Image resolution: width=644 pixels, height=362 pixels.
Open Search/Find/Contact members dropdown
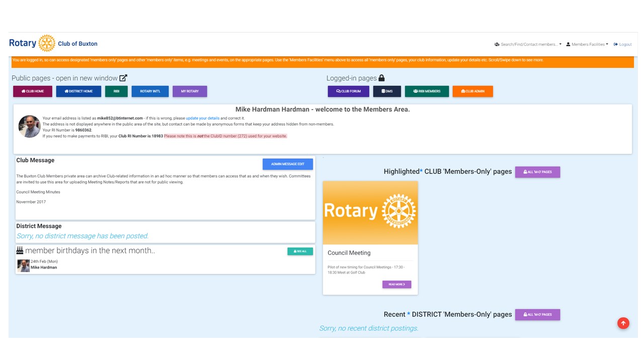[528, 44]
